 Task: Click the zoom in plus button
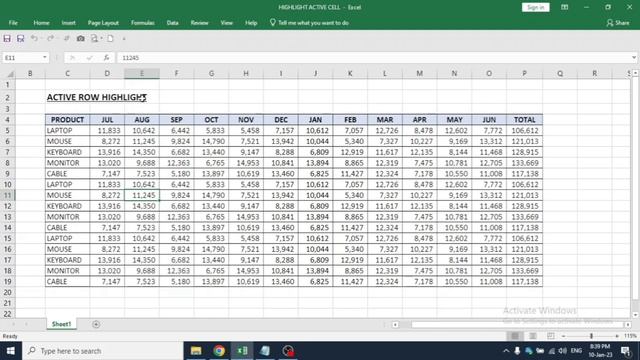(x=617, y=336)
